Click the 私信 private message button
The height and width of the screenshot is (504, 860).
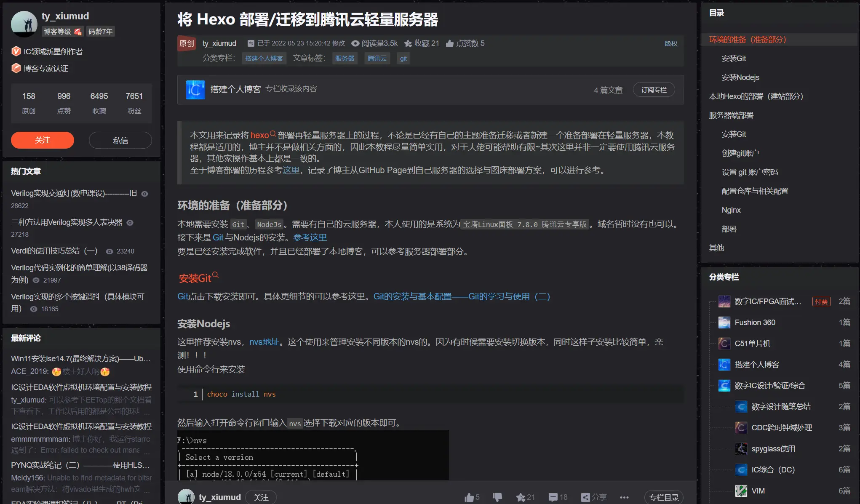point(120,140)
